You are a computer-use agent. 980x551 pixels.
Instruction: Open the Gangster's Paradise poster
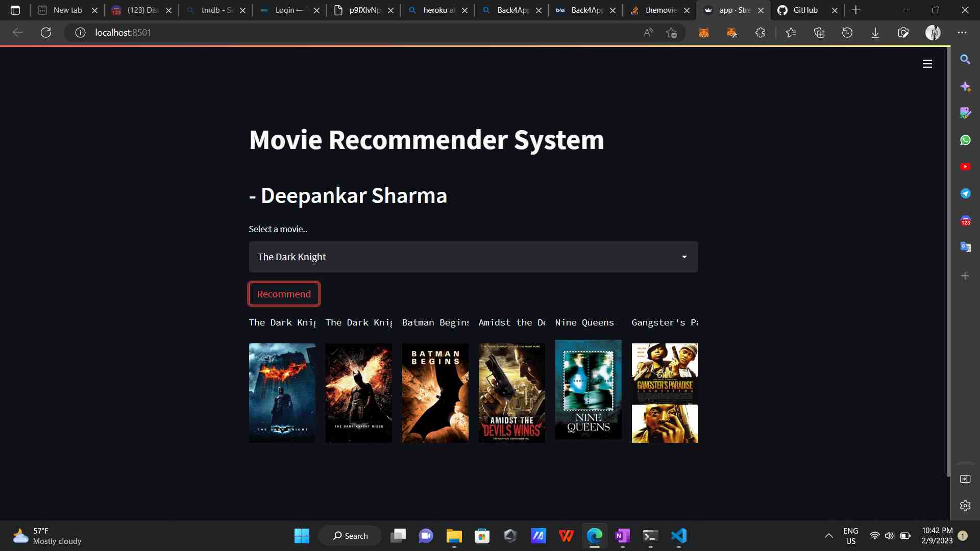[665, 393]
